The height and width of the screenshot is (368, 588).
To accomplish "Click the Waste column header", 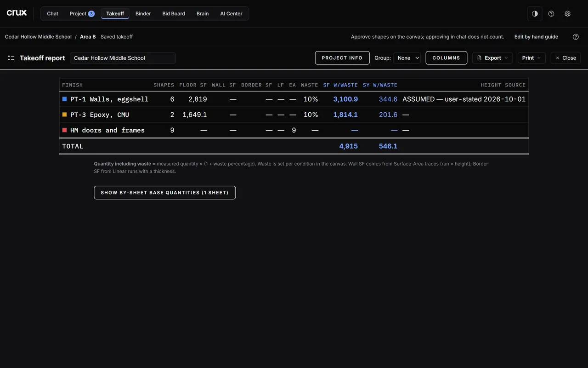I will point(310,85).
